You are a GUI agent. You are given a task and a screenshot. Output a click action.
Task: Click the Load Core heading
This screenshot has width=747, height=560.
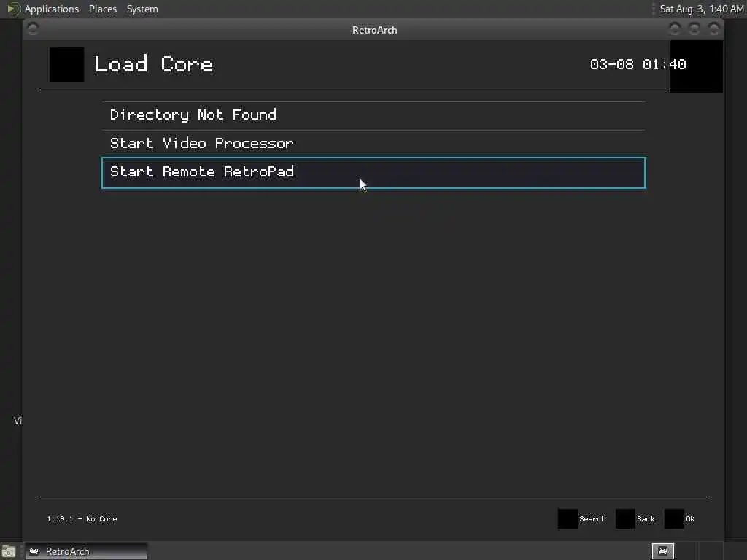tap(153, 64)
